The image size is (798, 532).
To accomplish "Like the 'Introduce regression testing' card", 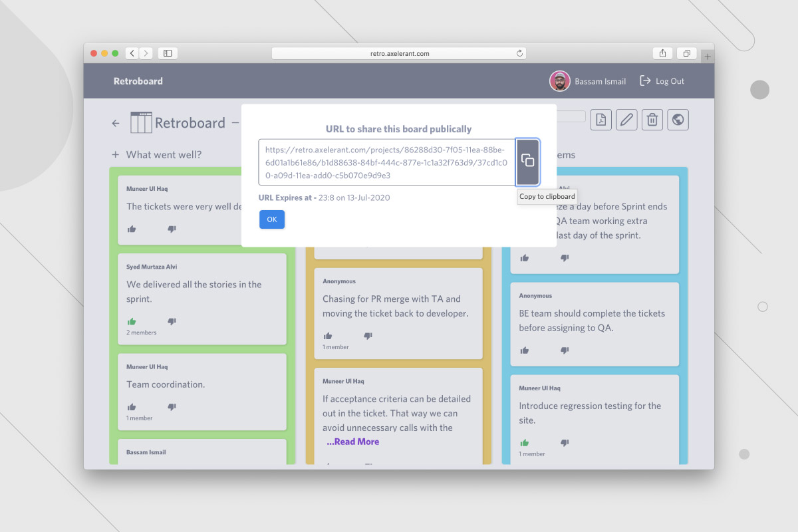I will click(525, 443).
